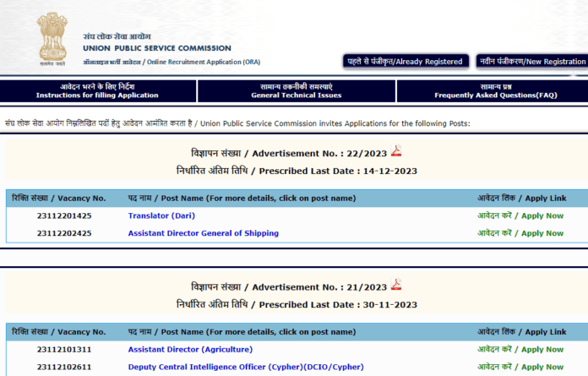Select vacancy number 23112201425
Screen dimensions: 588x376
(64, 216)
